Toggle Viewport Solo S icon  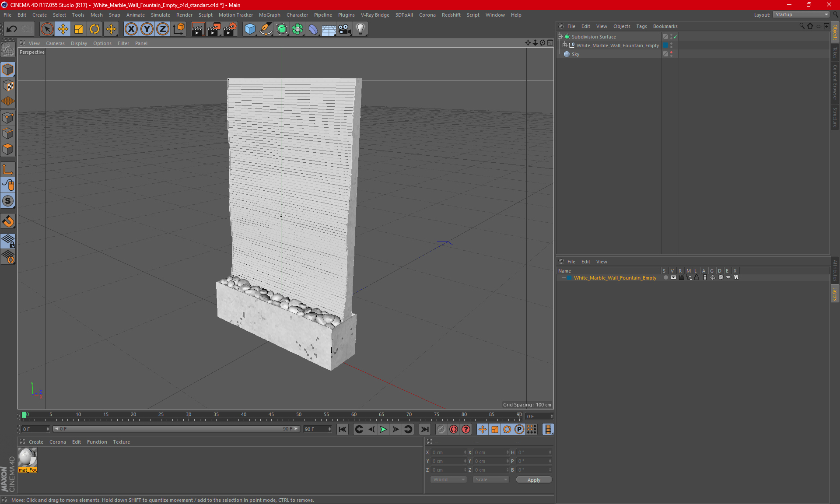[8, 201]
